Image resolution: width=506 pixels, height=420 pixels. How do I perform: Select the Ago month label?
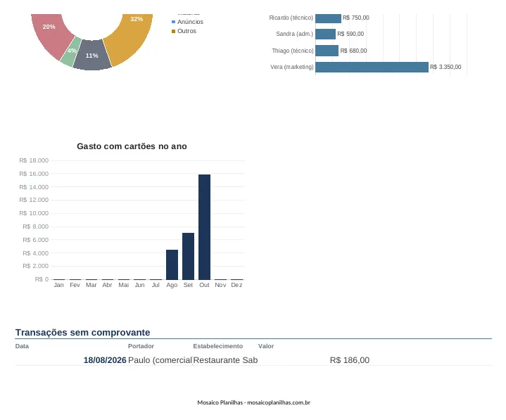pos(172,285)
